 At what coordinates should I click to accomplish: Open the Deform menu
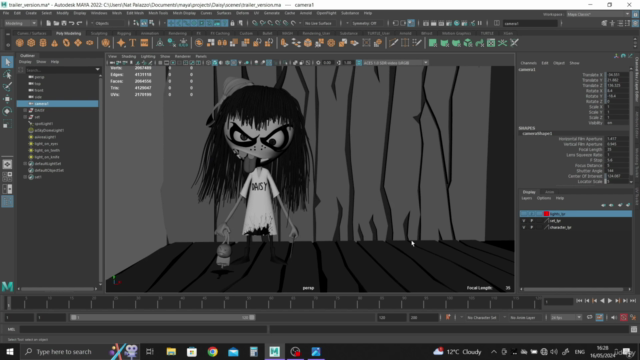242,13
